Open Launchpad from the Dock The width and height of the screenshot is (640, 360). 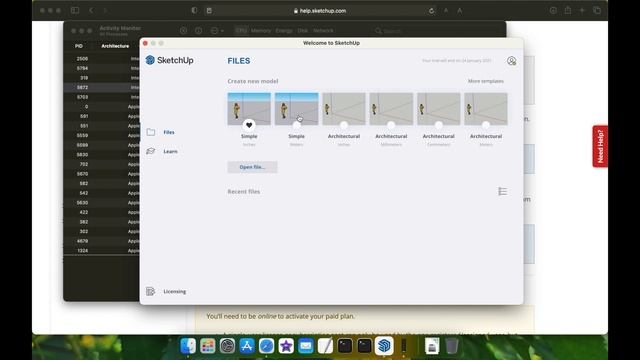click(208, 346)
